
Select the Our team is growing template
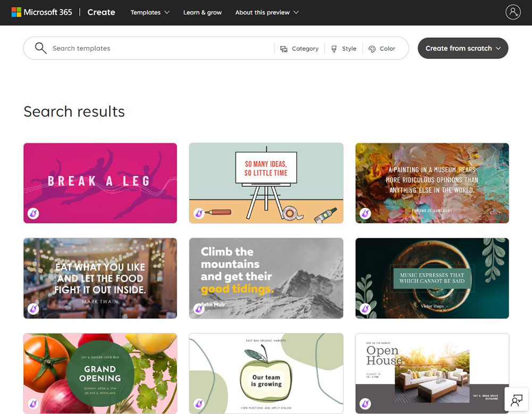pos(266,373)
